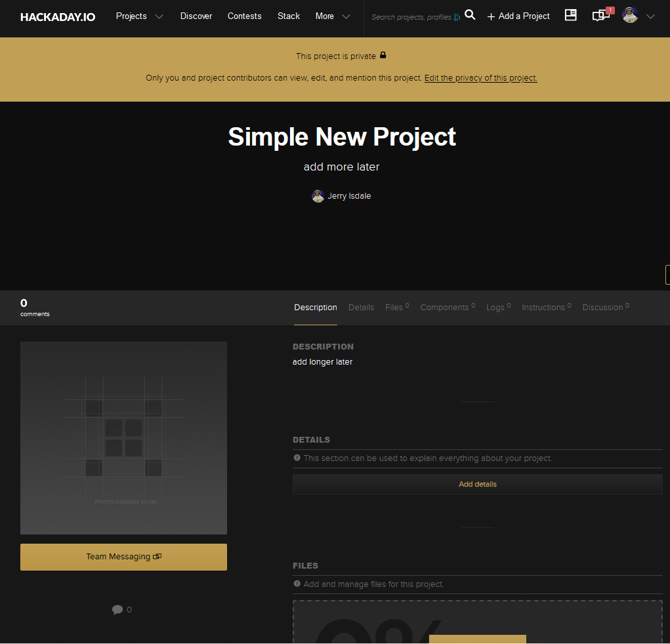Click Add a Project button
670x644 pixels.
pyautogui.click(x=518, y=16)
